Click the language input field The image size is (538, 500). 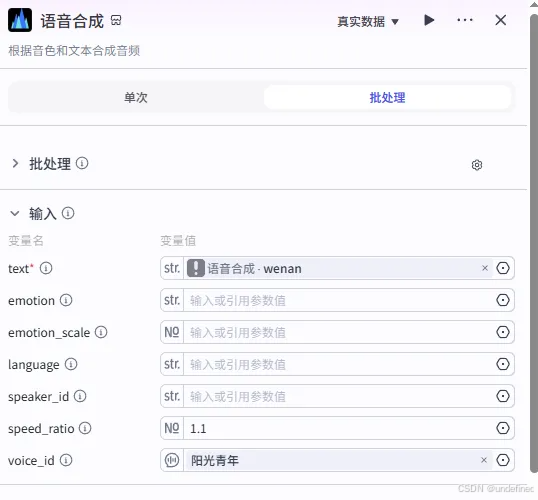coord(338,364)
